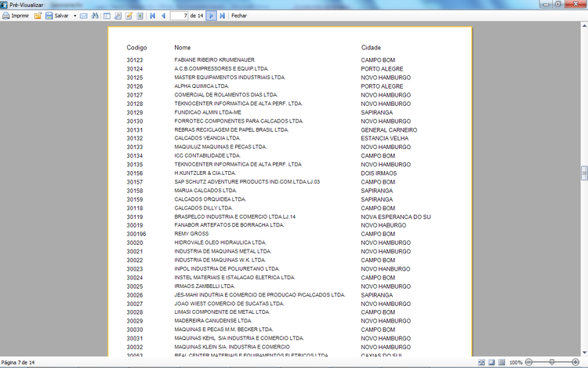Viewport: 588px width, 368px height.
Task: Click city ESTANCIA VELHA
Action: (x=384, y=138)
